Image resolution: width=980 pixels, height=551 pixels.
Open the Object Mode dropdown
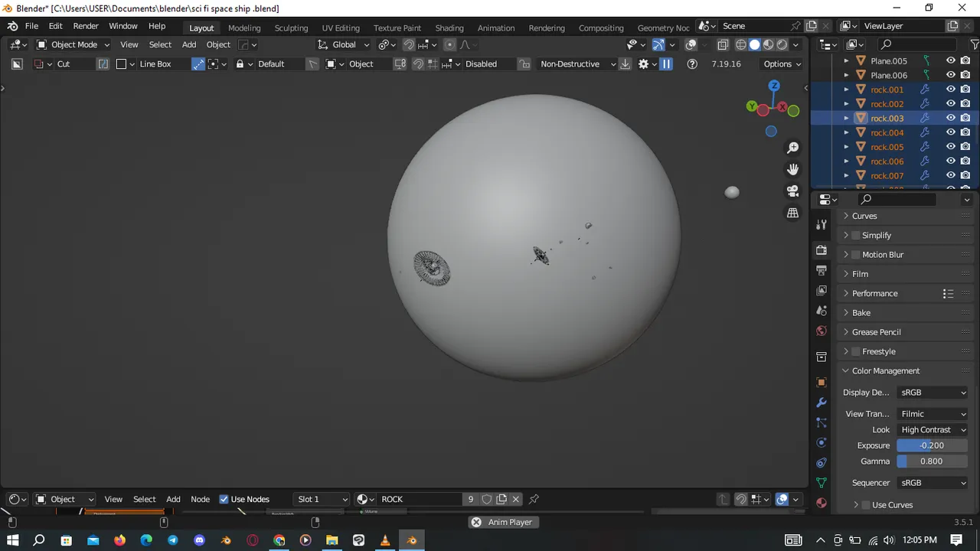(73, 44)
